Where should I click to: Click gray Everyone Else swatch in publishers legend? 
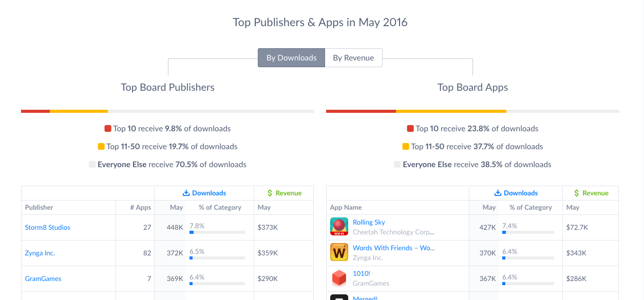(x=92, y=165)
